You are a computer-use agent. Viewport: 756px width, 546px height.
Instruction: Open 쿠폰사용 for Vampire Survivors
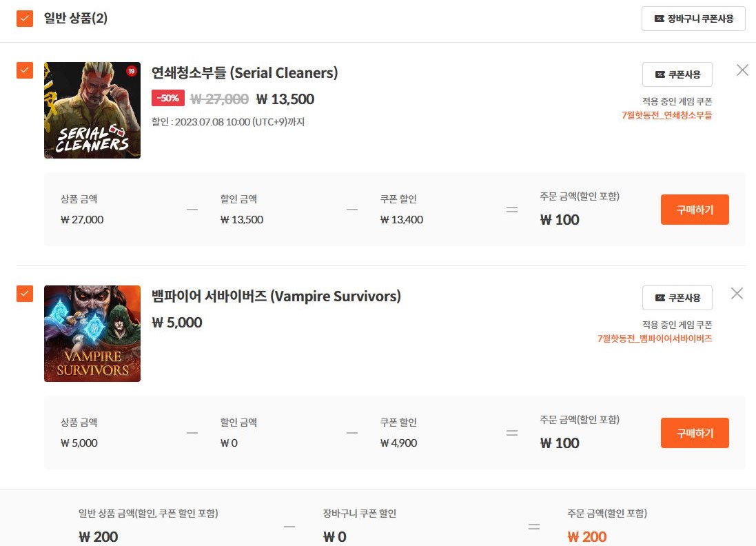[677, 298]
